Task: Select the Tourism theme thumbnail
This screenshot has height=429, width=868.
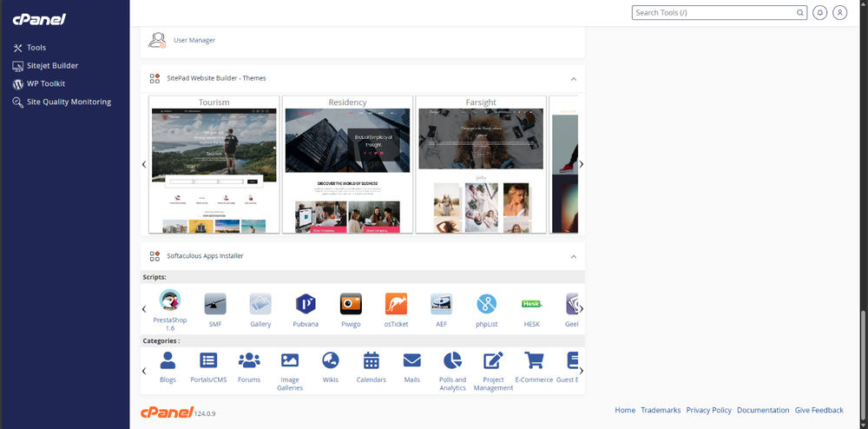Action: click(214, 164)
